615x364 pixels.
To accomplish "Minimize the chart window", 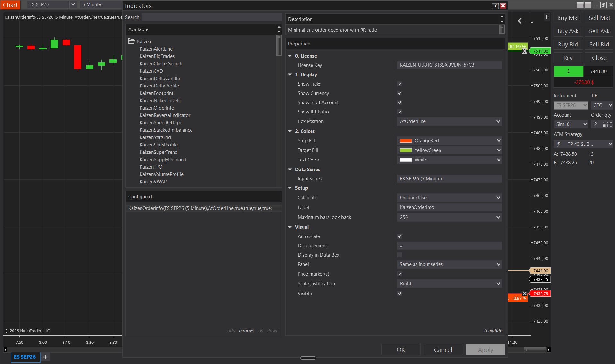I will [596, 5].
